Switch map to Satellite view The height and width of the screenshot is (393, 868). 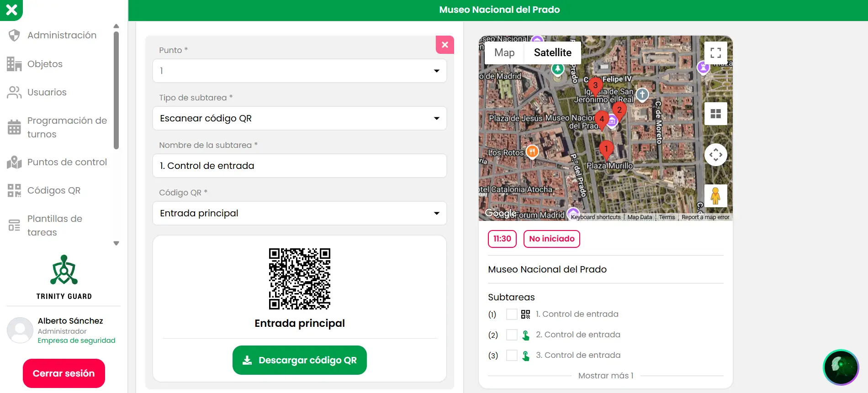click(x=552, y=53)
